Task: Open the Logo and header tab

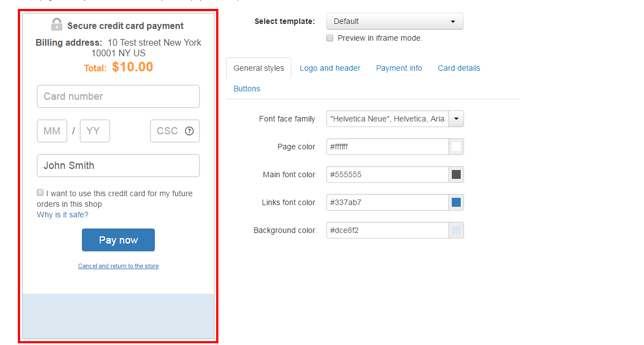Action: (x=330, y=68)
